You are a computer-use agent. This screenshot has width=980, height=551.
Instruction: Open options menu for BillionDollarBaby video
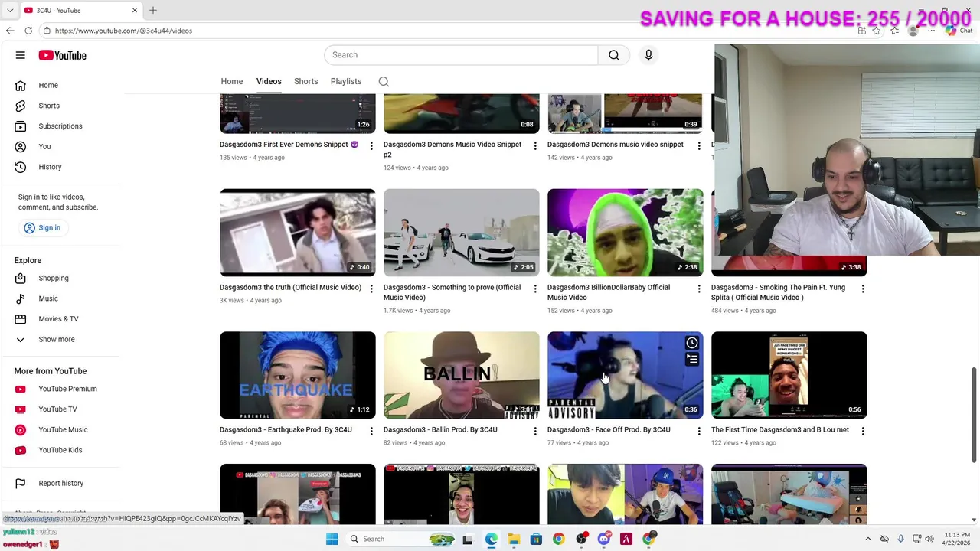pyautogui.click(x=699, y=289)
